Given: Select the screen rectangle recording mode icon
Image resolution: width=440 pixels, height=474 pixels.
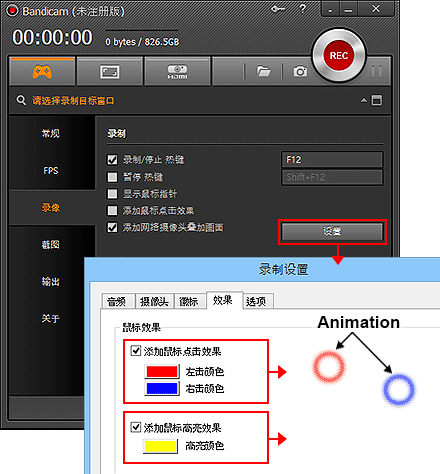Looking at the screenshot, I should [x=110, y=72].
